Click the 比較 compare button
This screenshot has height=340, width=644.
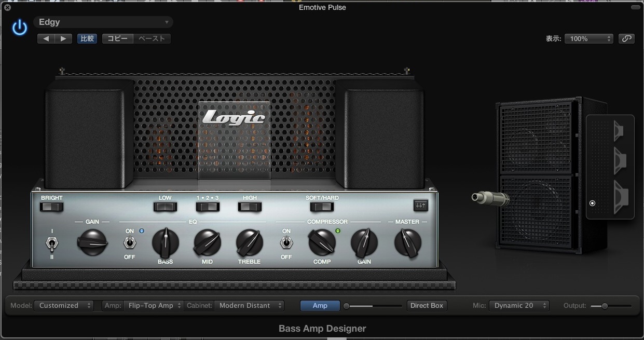pyautogui.click(x=87, y=38)
